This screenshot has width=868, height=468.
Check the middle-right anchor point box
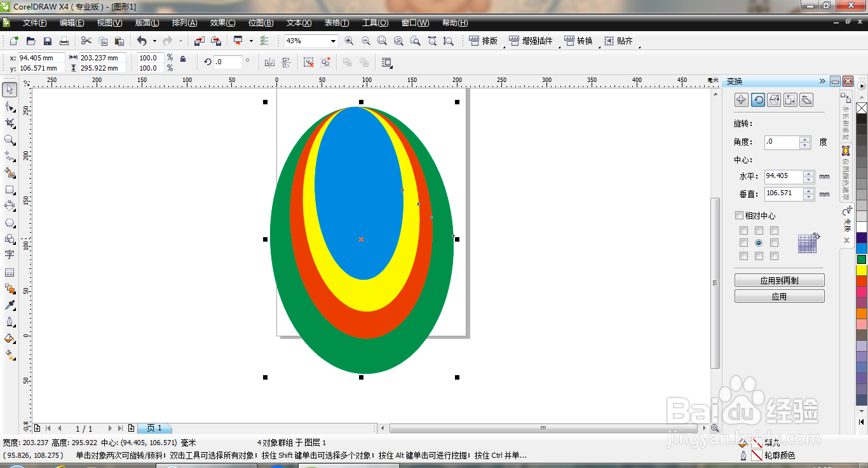click(x=774, y=243)
